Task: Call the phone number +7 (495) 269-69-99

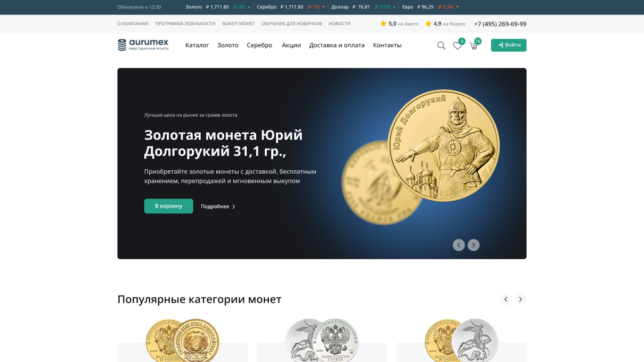Action: tap(500, 24)
